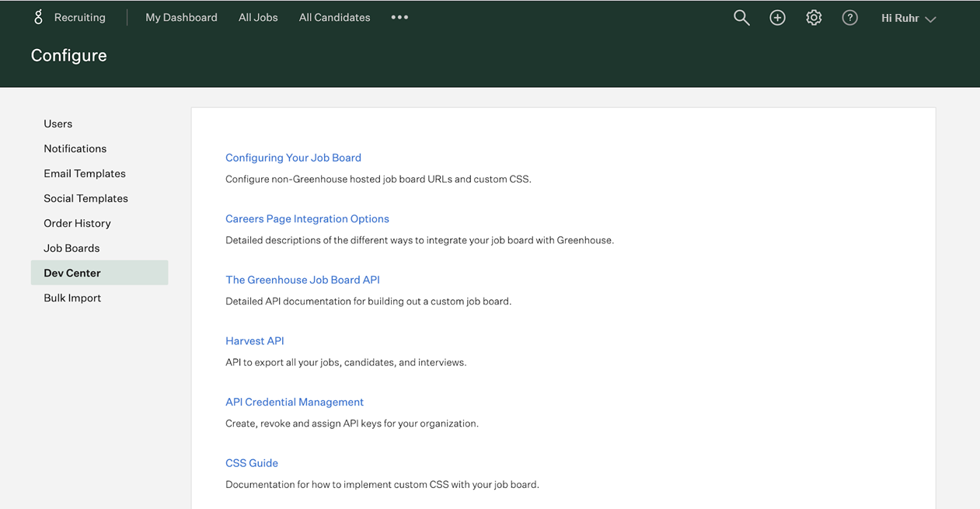Expand the Hi Ruhr user dropdown
Viewport: 980px width, 509px height.
coord(908,18)
